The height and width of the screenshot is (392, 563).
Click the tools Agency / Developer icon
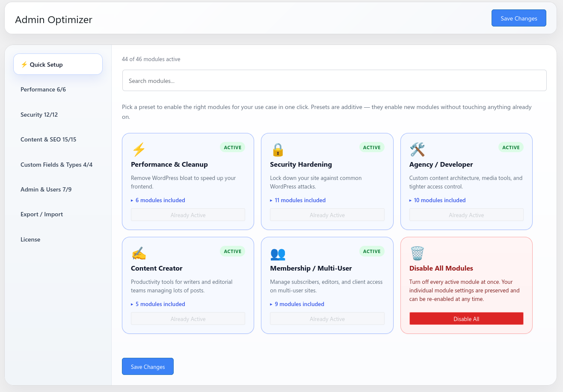417,150
